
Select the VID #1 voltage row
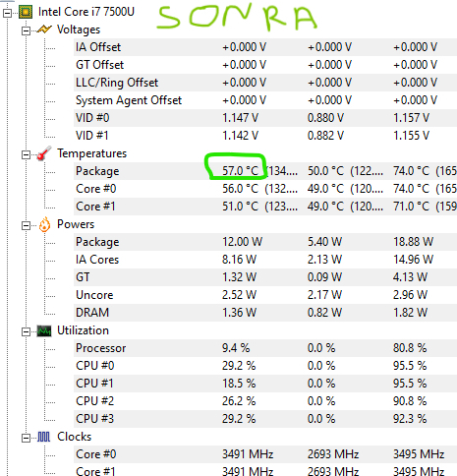(x=265, y=136)
